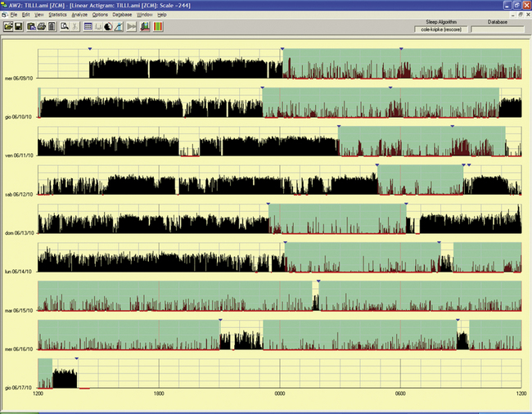Click the Open file folder icon
532x414 pixels.
tap(7, 26)
